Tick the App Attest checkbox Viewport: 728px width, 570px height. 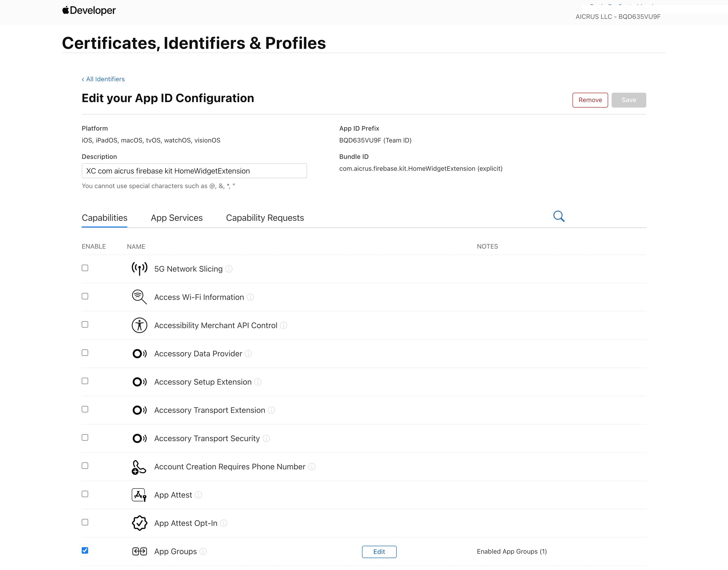85,494
